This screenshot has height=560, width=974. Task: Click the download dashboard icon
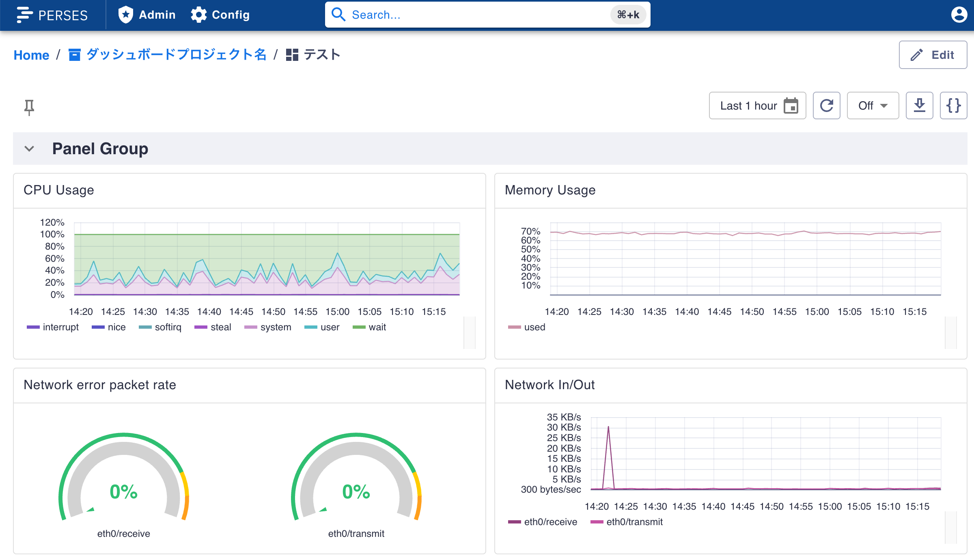919,106
